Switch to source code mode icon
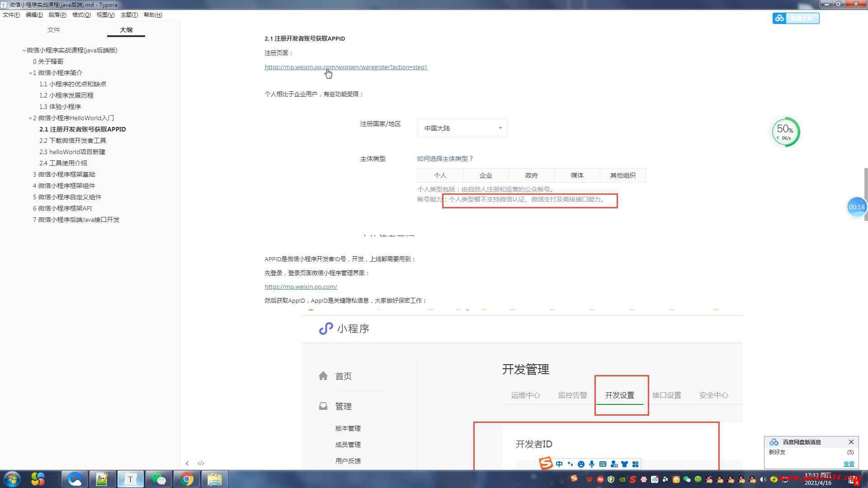 coord(201,463)
